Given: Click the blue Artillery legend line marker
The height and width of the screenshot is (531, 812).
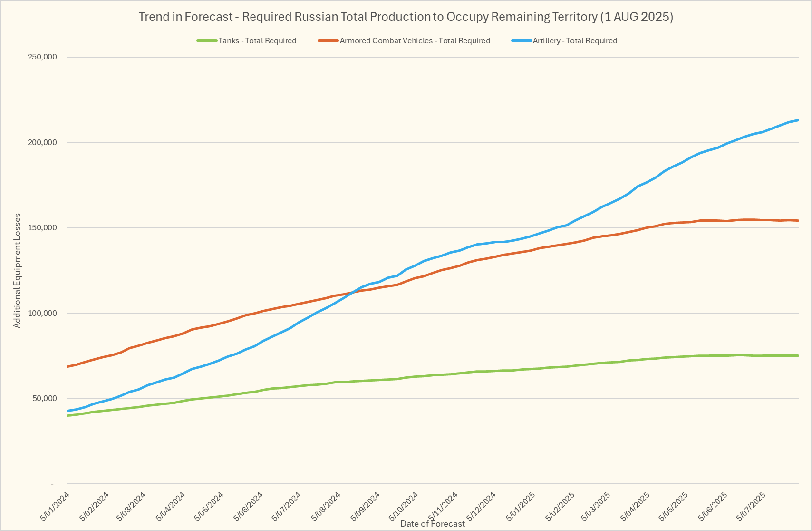Looking at the screenshot, I should coord(522,41).
